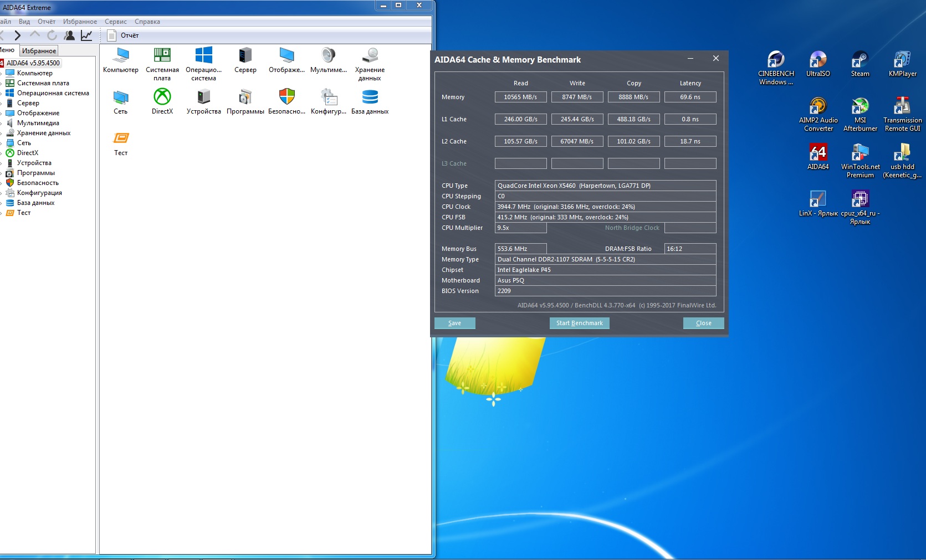Select the CINEBENCH Windows desktop shortcut
Image resolution: width=926 pixels, height=560 pixels.
(776, 68)
